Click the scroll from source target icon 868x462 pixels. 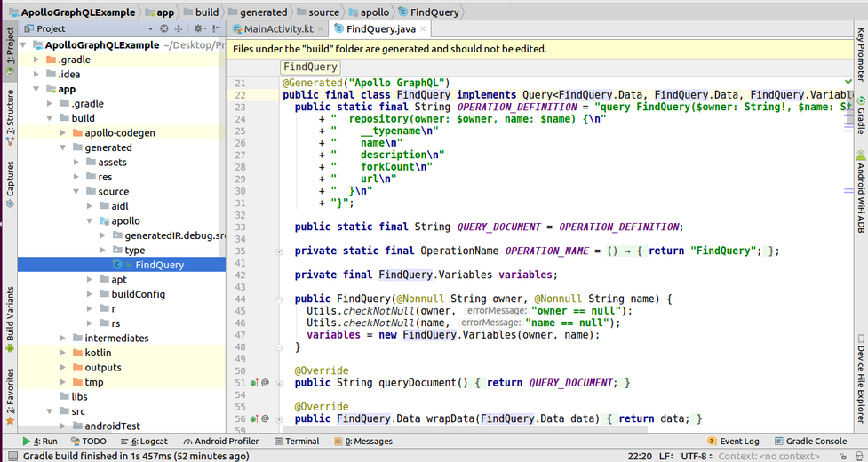[x=164, y=29]
